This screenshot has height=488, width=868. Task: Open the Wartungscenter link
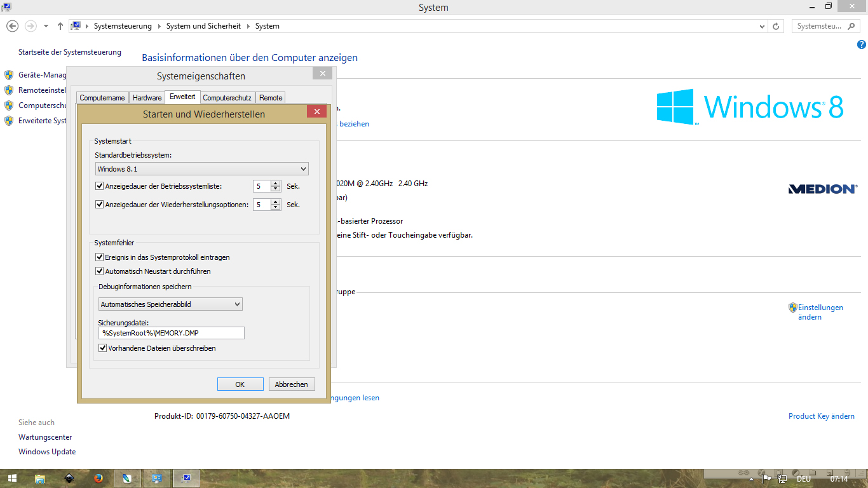(45, 437)
